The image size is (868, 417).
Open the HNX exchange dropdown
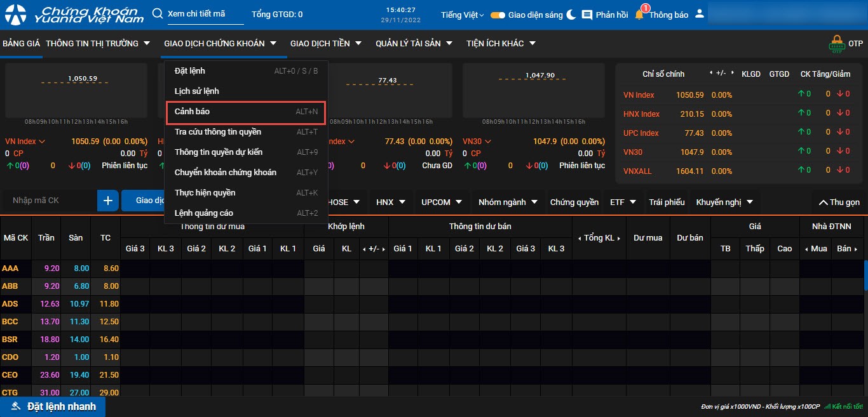(390, 202)
